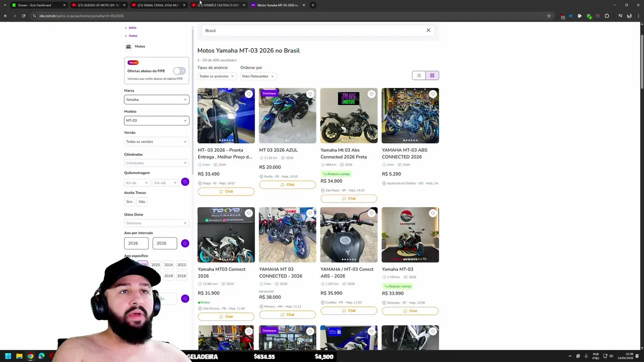Favorite the YAMAHA MT 03 CONNECTED - 2026 listing
The image size is (644, 362).
[x=310, y=213]
